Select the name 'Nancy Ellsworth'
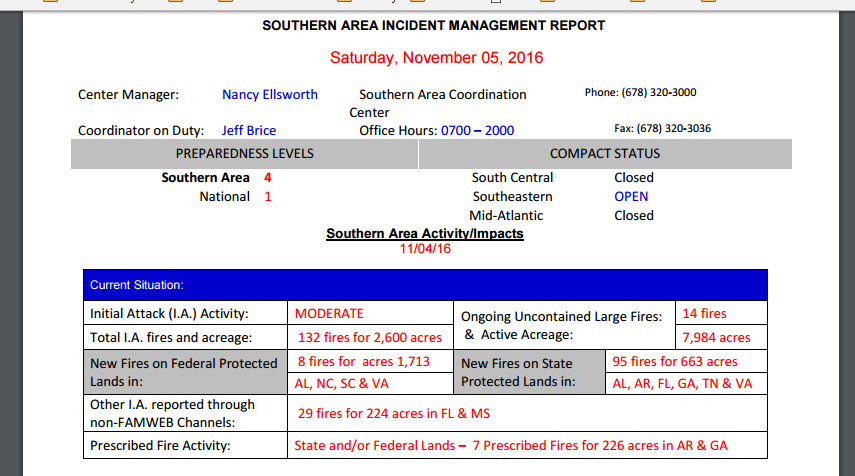The width and height of the screenshot is (855, 476). tap(269, 94)
